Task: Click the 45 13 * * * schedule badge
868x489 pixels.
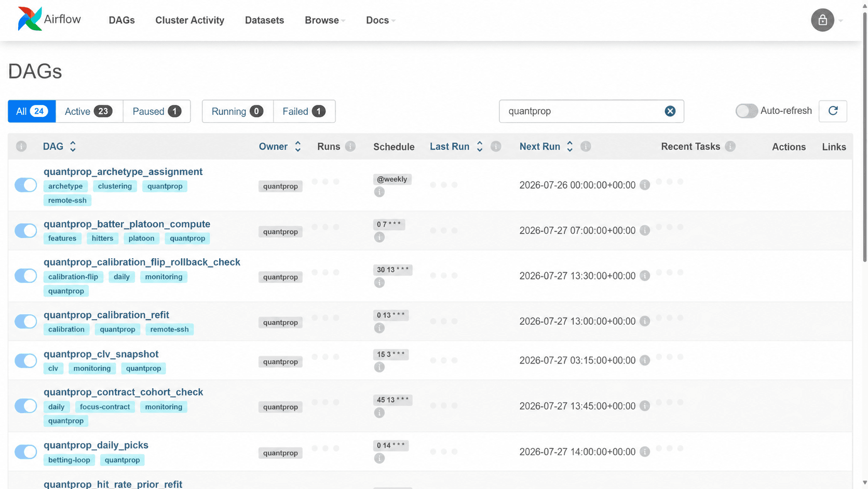Action: pos(392,400)
